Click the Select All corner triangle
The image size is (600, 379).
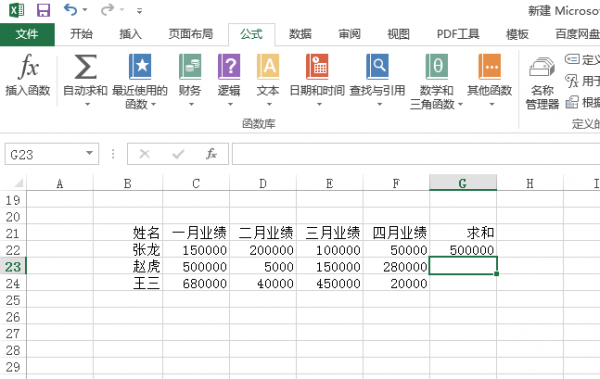point(18,183)
